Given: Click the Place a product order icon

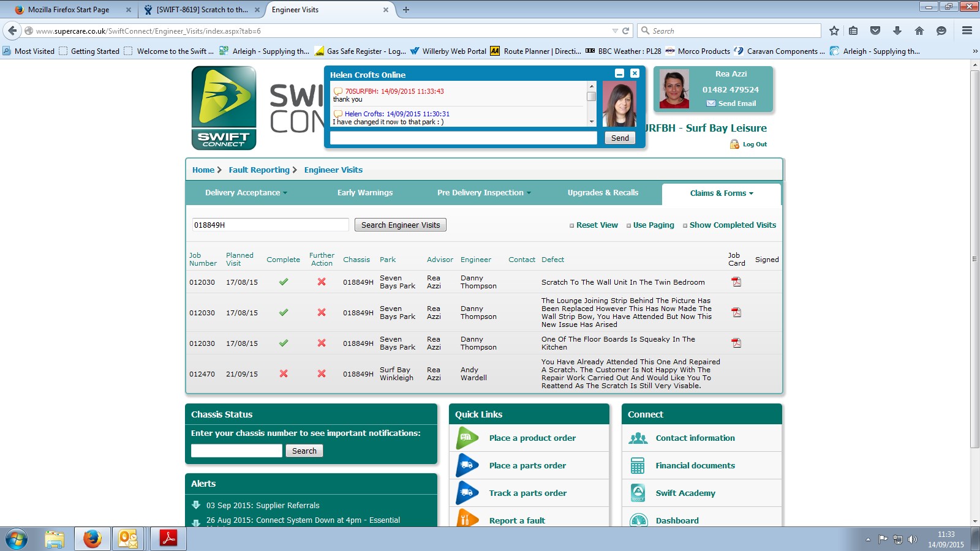Looking at the screenshot, I should click(x=467, y=438).
